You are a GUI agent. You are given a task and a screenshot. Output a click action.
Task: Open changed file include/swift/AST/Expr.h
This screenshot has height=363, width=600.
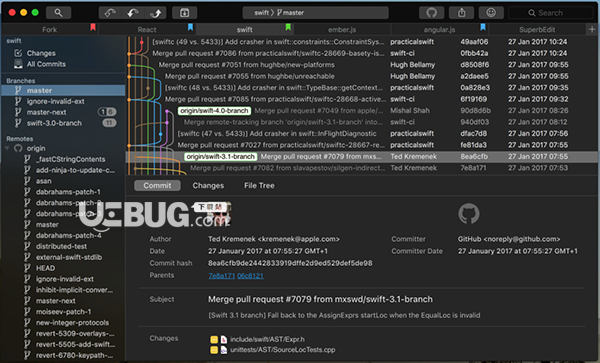(x=267, y=339)
